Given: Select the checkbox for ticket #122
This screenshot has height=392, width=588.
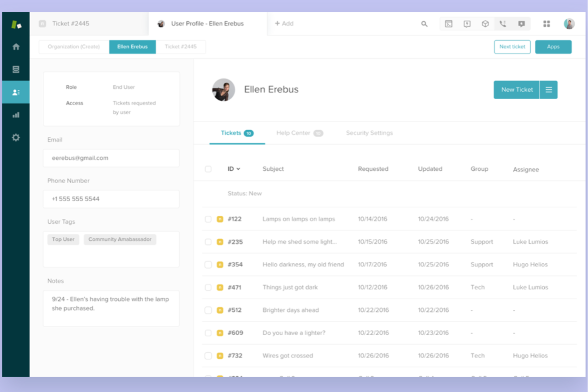Looking at the screenshot, I should click(x=208, y=219).
